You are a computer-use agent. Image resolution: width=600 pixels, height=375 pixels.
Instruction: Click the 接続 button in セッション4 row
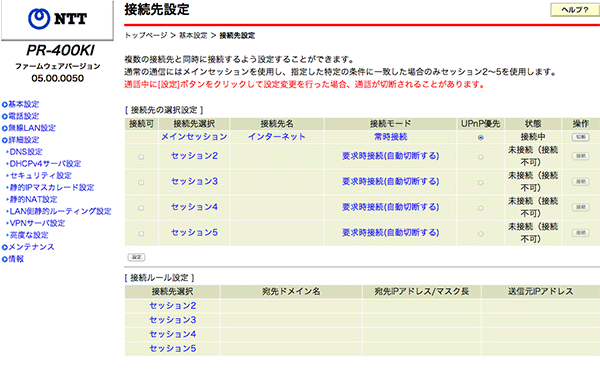coord(580,207)
